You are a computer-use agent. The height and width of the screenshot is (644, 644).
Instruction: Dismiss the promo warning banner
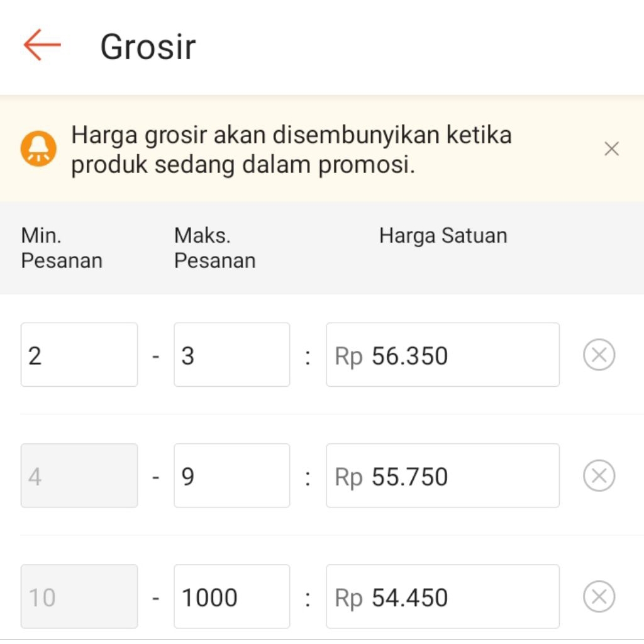[x=611, y=148]
